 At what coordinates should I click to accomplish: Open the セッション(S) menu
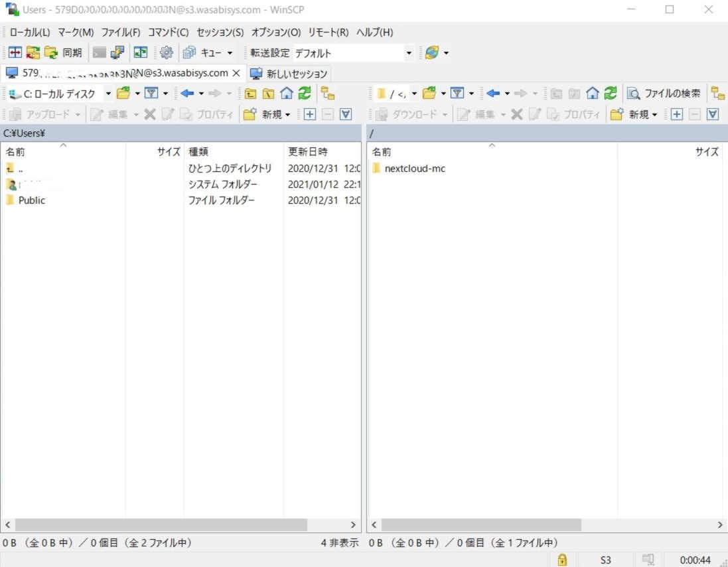click(220, 32)
